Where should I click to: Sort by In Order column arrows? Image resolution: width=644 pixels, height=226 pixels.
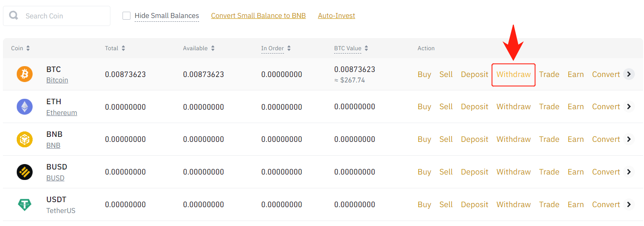click(289, 49)
